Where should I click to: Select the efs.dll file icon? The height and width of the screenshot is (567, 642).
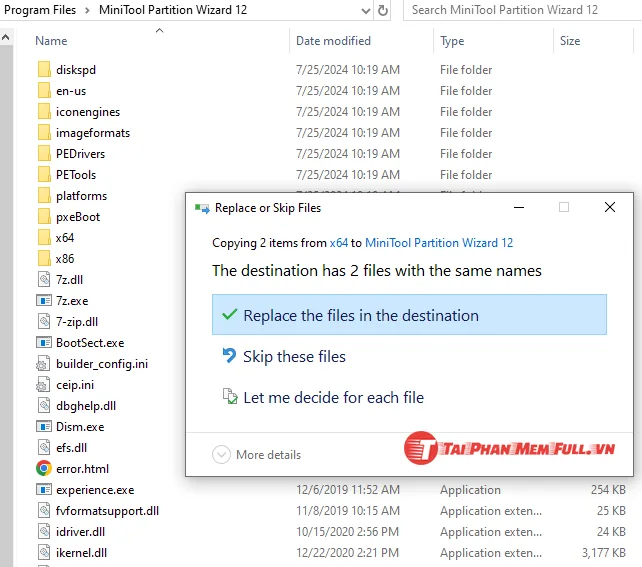[x=44, y=447]
